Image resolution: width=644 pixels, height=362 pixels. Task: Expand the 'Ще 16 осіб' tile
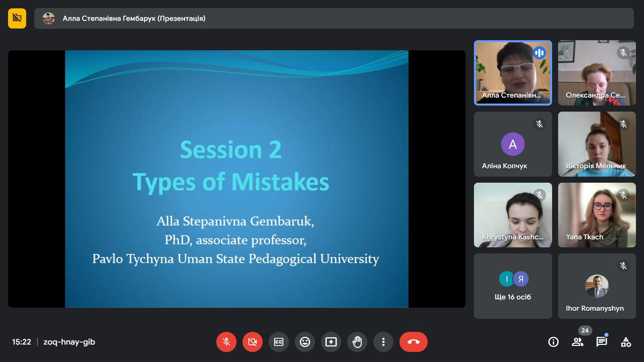[513, 286]
